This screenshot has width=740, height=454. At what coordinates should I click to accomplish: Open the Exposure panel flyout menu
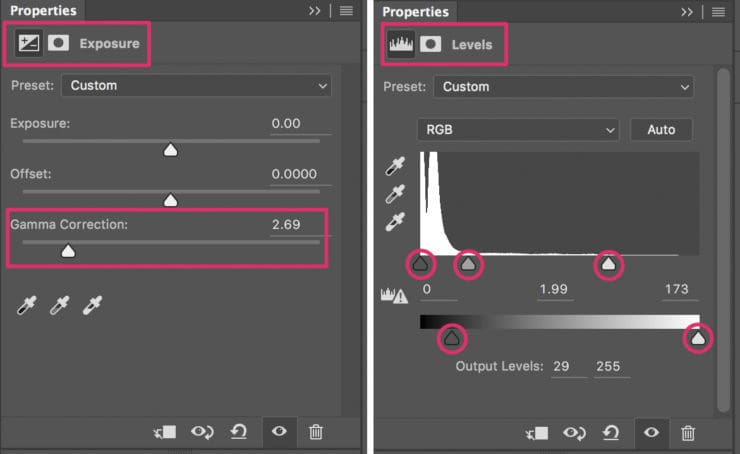[346, 10]
